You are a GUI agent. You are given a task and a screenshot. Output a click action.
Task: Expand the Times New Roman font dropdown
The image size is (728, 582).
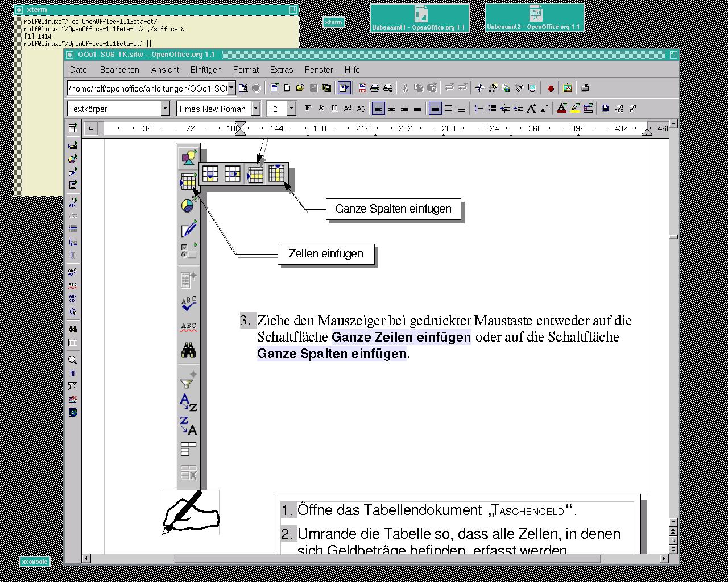tap(256, 109)
